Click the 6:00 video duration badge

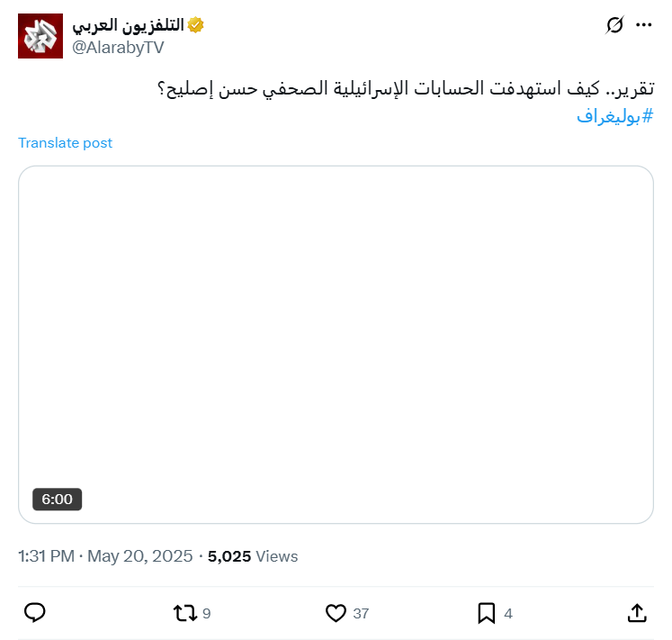(x=58, y=499)
